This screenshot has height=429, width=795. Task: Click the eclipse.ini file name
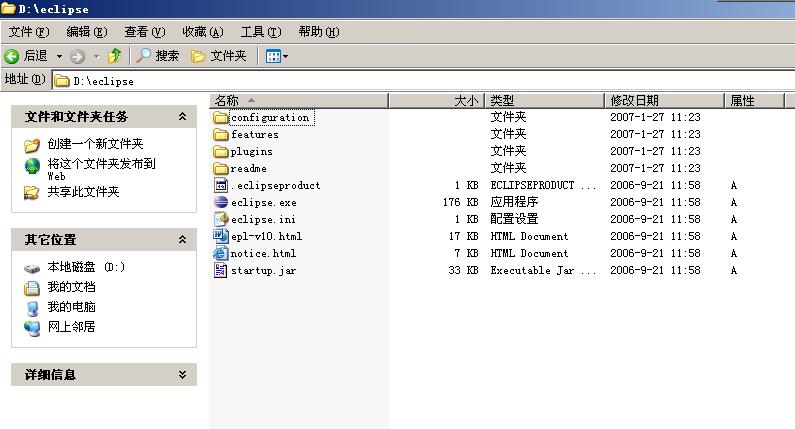click(x=263, y=220)
